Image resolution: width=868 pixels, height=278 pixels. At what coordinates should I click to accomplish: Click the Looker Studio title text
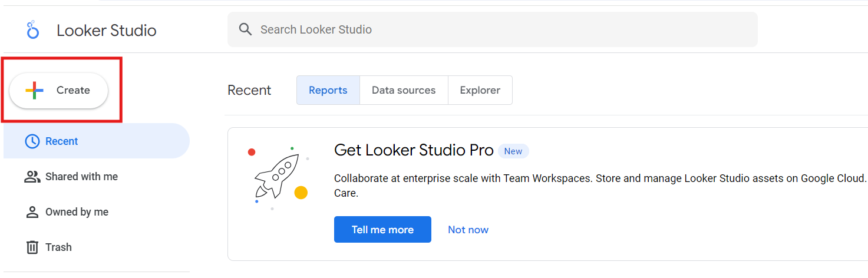107,31
